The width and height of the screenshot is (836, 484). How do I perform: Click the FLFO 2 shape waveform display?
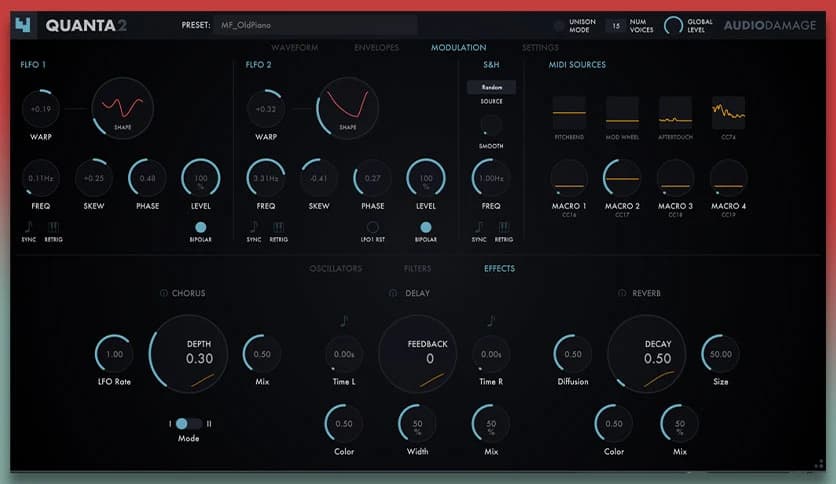click(348, 108)
